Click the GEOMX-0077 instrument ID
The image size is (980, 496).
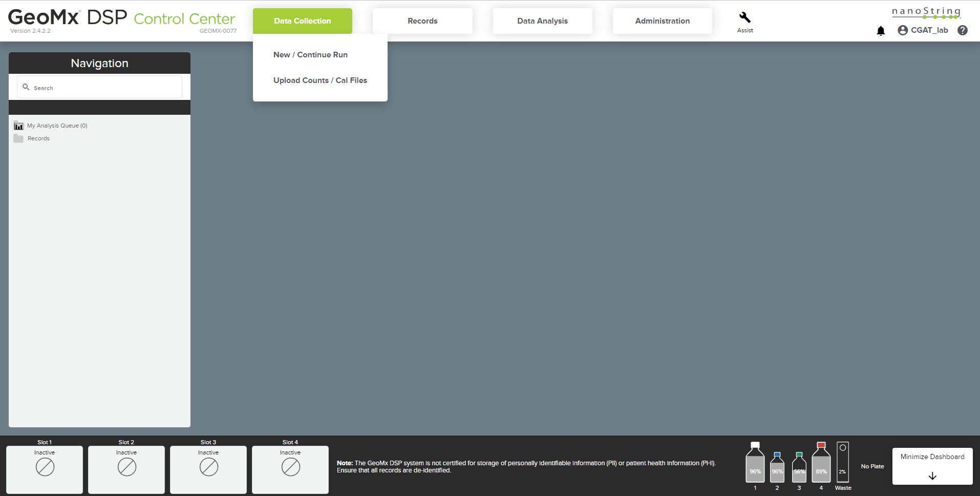[218, 31]
